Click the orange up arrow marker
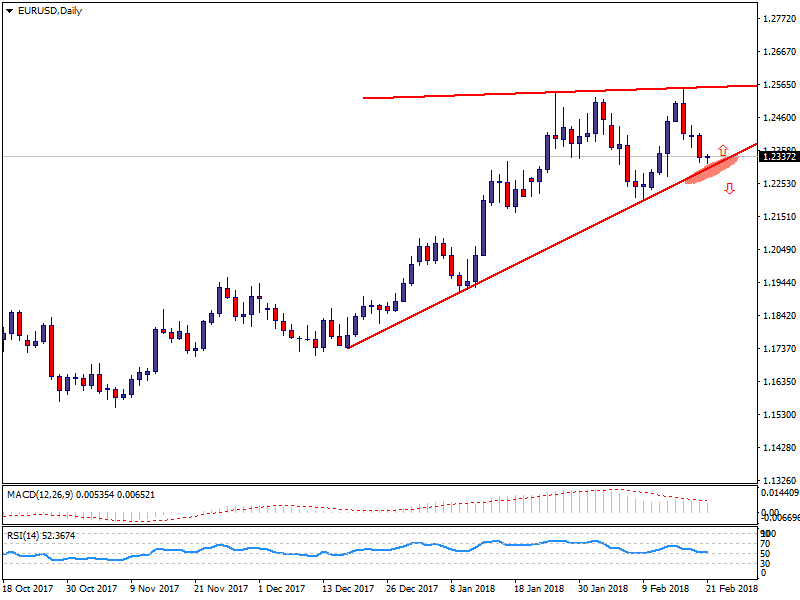Image resolution: width=800 pixels, height=600 pixels. click(x=722, y=150)
